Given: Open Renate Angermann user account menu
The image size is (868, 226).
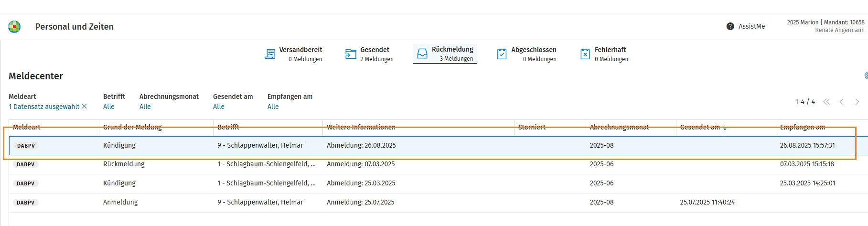Looking at the screenshot, I should (x=839, y=30).
